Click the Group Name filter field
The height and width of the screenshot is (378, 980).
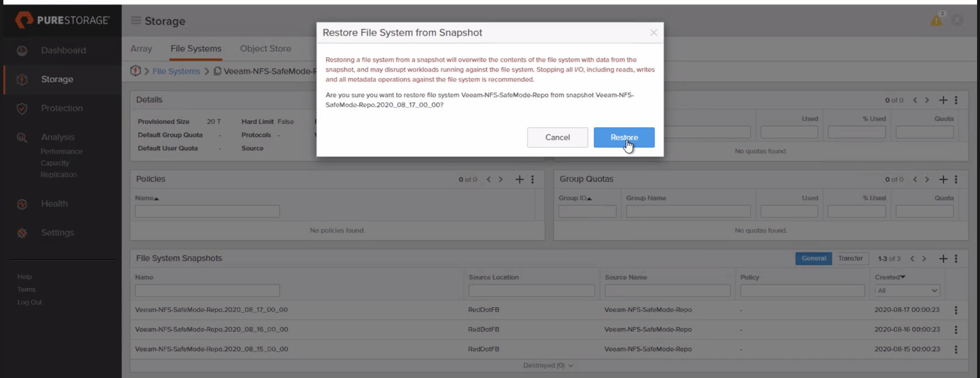point(688,211)
